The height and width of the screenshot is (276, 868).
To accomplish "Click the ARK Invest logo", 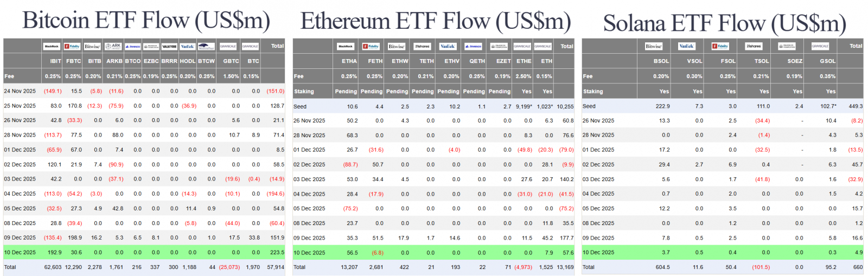I will pos(113,46).
